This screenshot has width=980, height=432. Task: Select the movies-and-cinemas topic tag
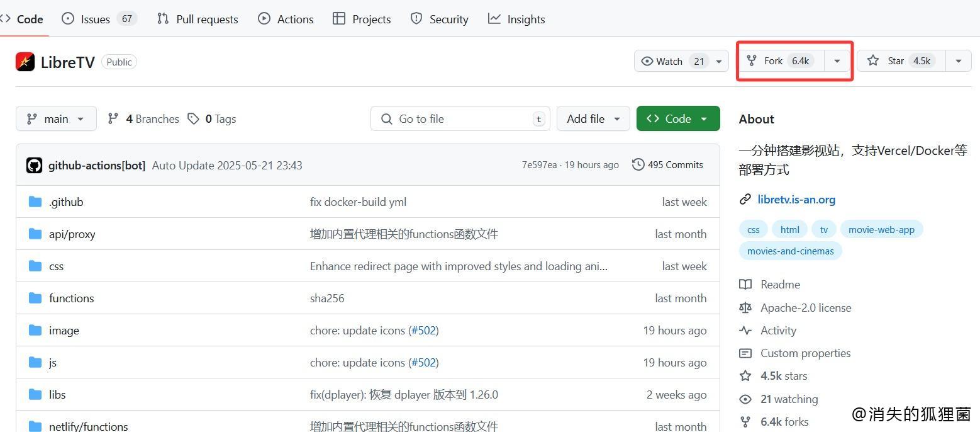click(x=791, y=251)
